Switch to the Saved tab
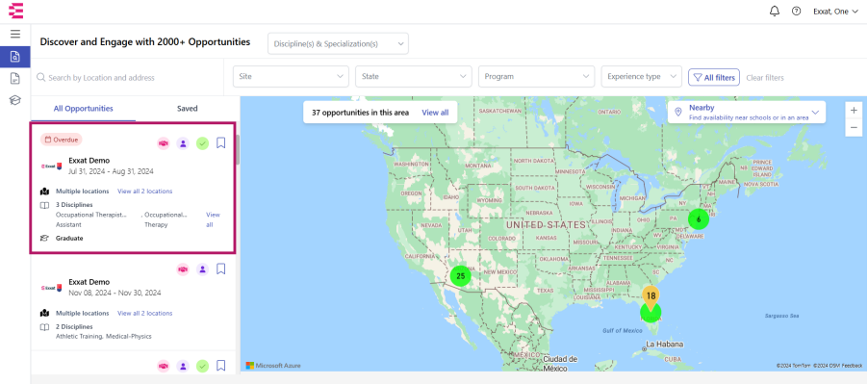The height and width of the screenshot is (384, 868). (x=187, y=109)
